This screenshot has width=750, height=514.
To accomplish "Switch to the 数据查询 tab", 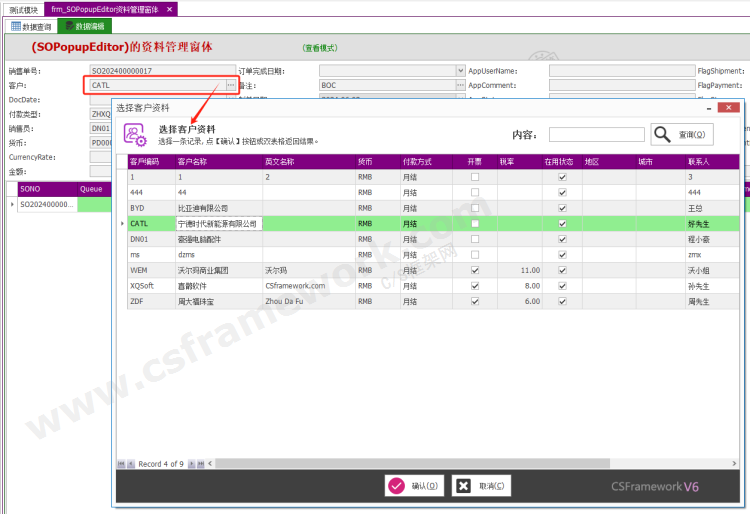I will tap(31, 26).
